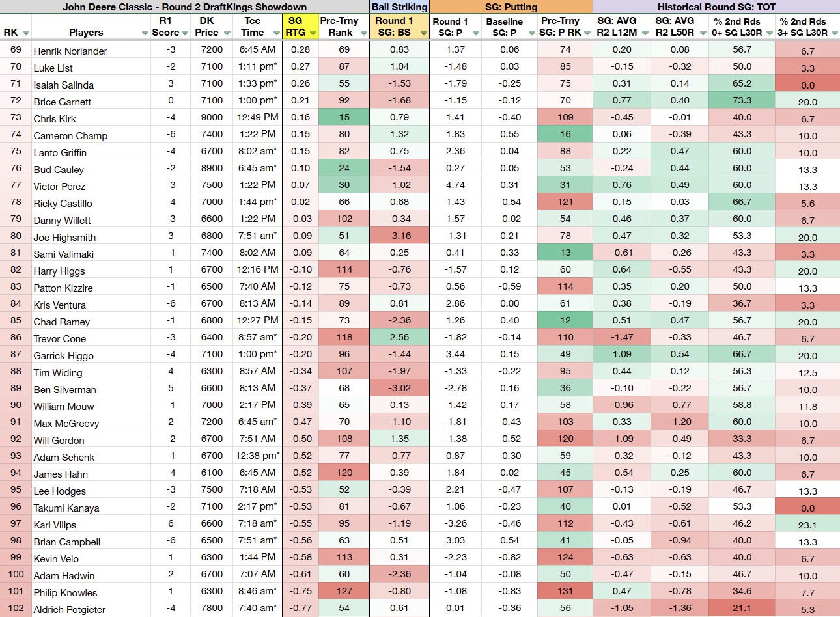Open the SG: AVG R2 L50R filter dropdown
The width and height of the screenshot is (840, 617).
point(702,33)
